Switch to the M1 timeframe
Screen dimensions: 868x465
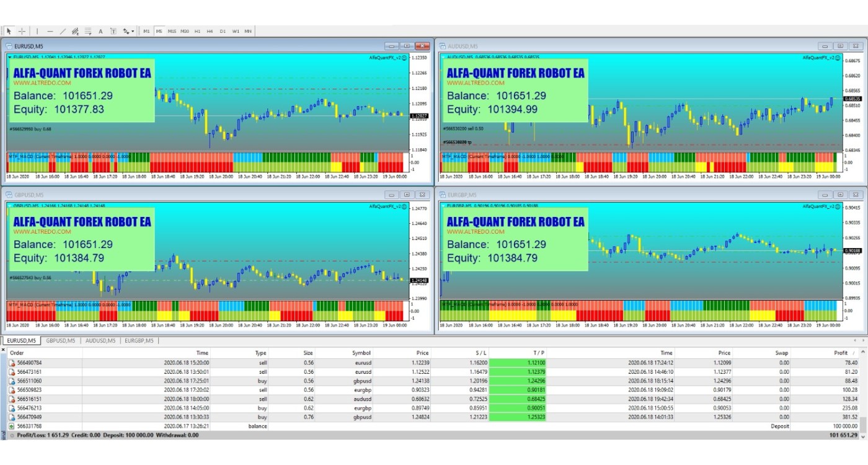(146, 31)
